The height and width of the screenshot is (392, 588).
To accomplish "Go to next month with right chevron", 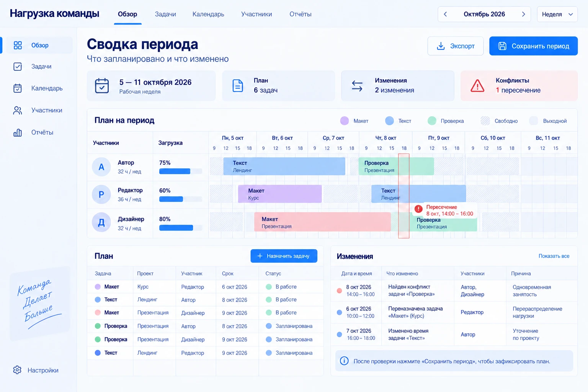I will (523, 14).
